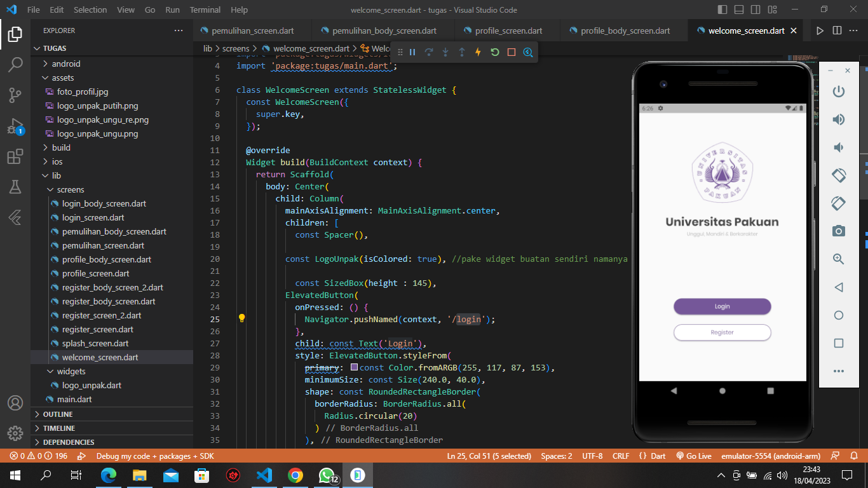Viewport: 868px width, 488px height.
Task: Take an emulator screenshot via camera icon
Action: pos(838,231)
